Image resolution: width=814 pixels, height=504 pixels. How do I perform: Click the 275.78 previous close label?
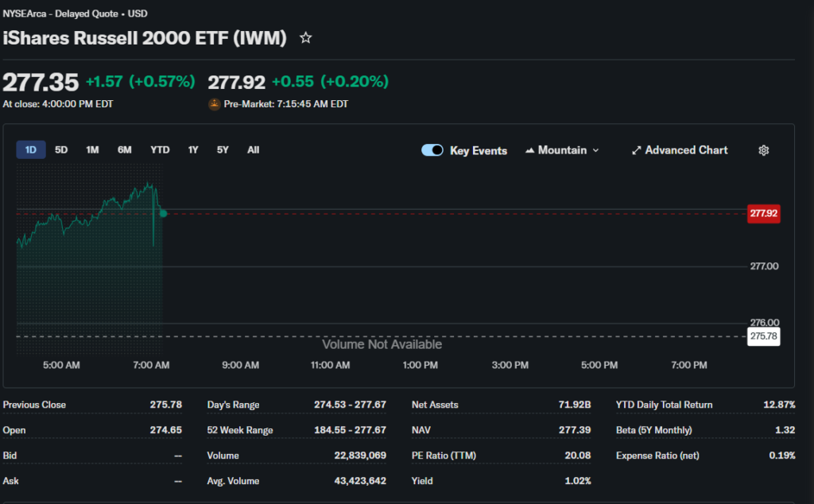(x=763, y=337)
